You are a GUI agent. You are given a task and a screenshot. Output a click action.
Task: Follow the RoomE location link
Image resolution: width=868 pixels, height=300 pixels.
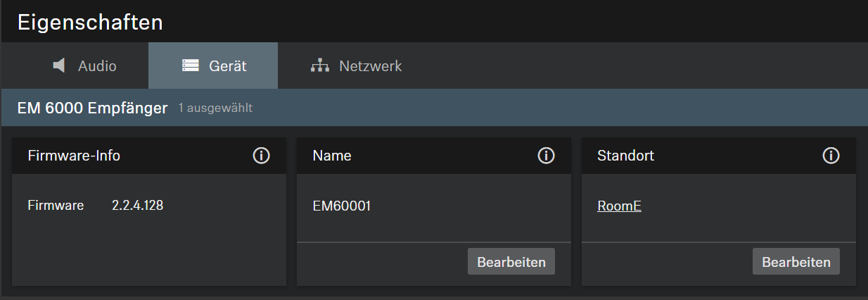pyautogui.click(x=619, y=206)
